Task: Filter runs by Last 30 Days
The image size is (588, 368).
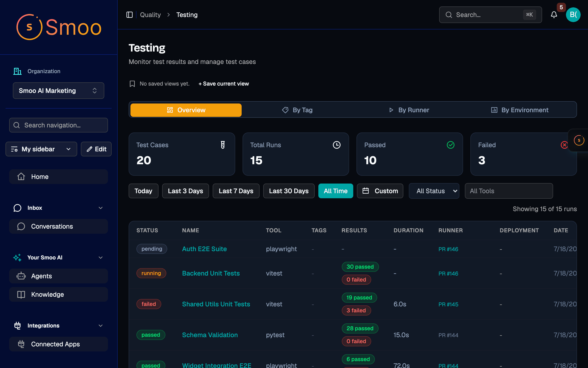Action: pyautogui.click(x=289, y=191)
